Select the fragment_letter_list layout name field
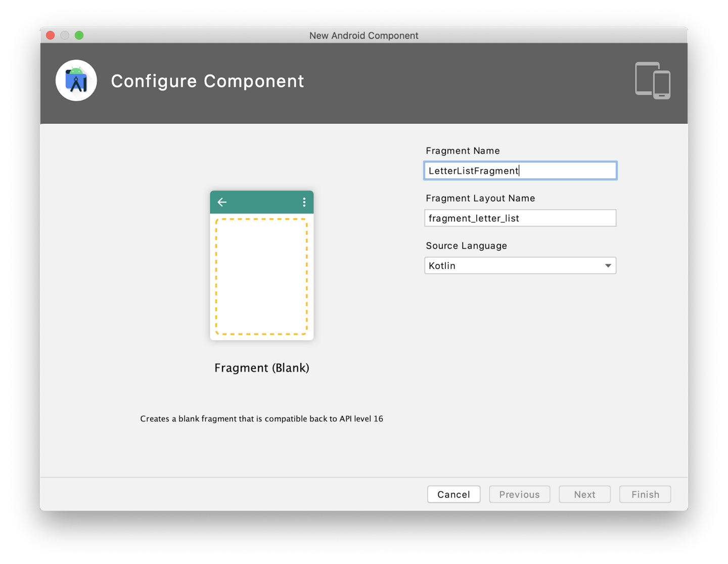This screenshot has width=728, height=564. tap(520, 218)
